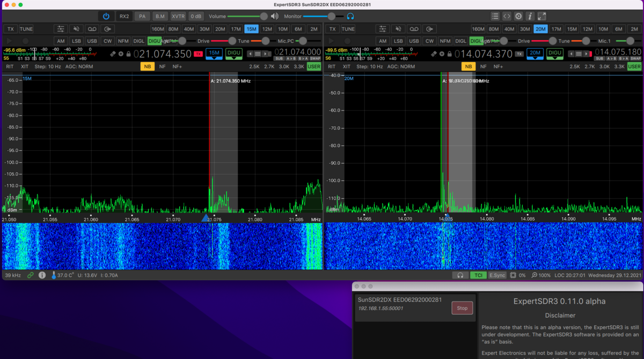Toggle the right receiver NB noise blanker
644x359 pixels.
click(x=469, y=67)
